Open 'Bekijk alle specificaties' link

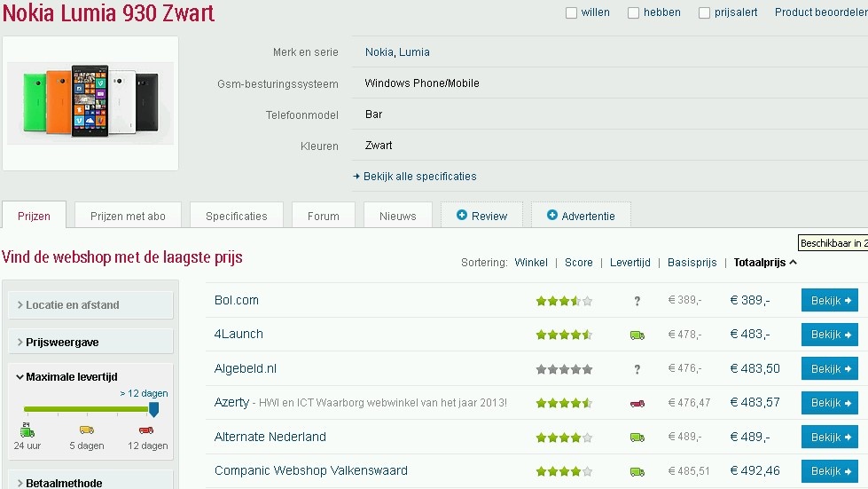pos(419,177)
